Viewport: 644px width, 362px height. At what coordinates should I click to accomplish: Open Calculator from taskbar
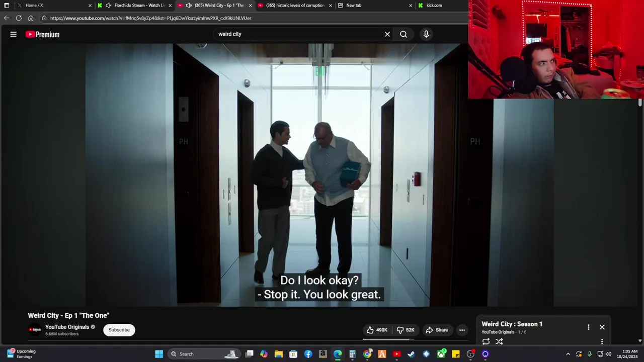[x=352, y=354]
